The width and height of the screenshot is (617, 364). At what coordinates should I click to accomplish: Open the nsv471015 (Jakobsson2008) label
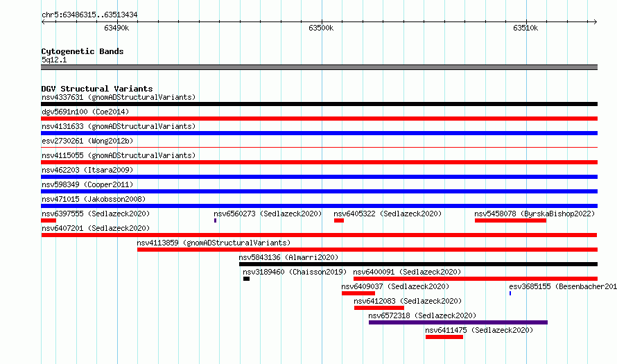pyautogui.click(x=94, y=199)
